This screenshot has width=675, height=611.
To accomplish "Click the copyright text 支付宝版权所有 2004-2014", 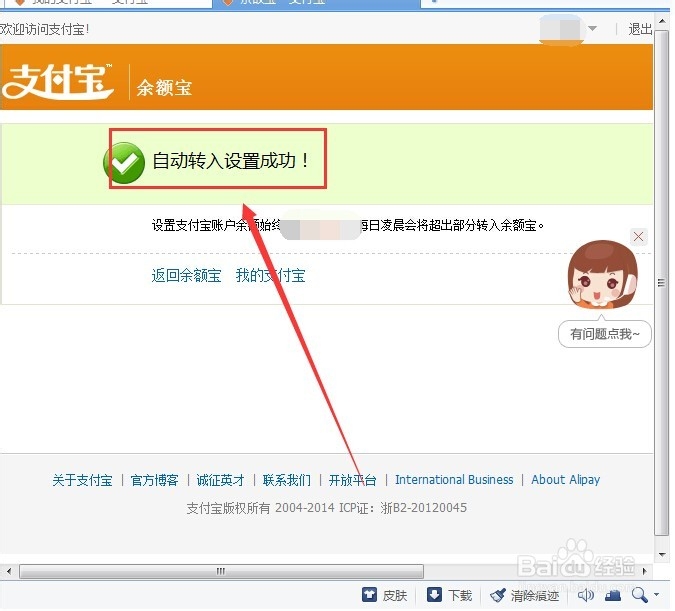I will pyautogui.click(x=260, y=508).
